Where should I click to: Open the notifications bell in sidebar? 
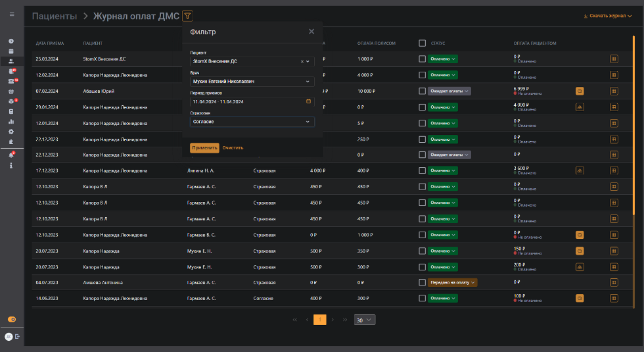(11, 155)
